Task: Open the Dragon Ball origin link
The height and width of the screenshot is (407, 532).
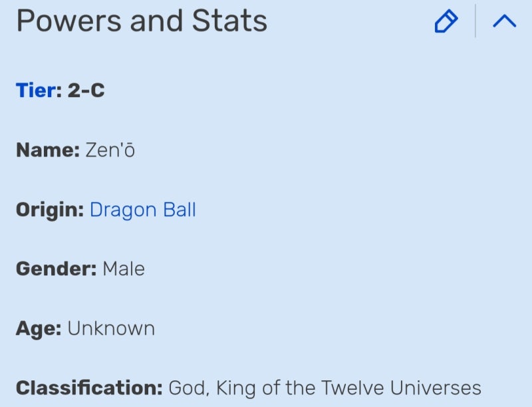Action: (x=142, y=210)
